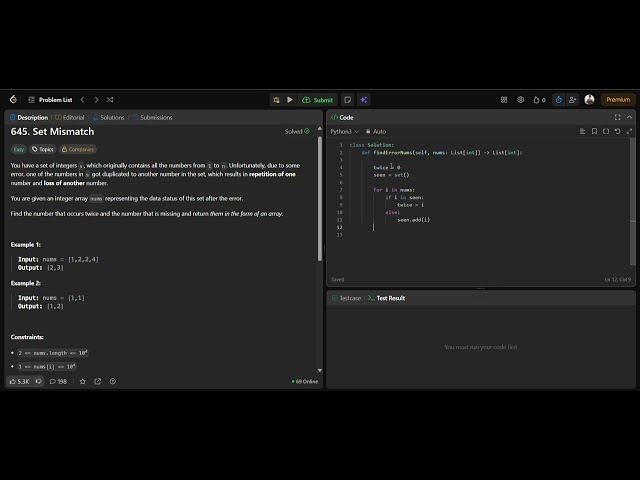Click the Saved status text
The width and height of the screenshot is (640, 480).
[338, 280]
